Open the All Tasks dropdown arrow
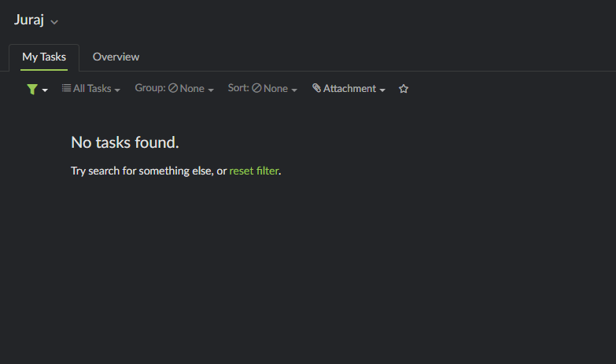Viewport: 616px width, 364px height. [117, 90]
